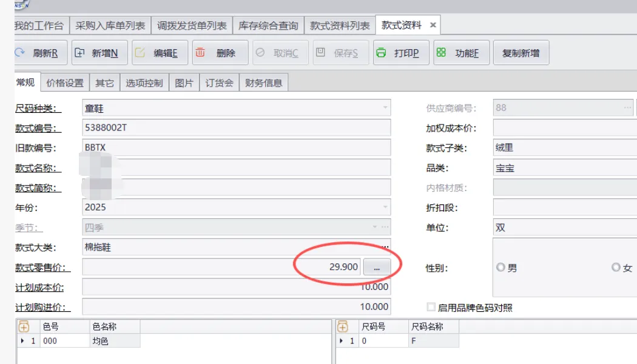Click the Delete (删除) trash icon
Viewport: 637px width, 364px height.
[x=200, y=53]
